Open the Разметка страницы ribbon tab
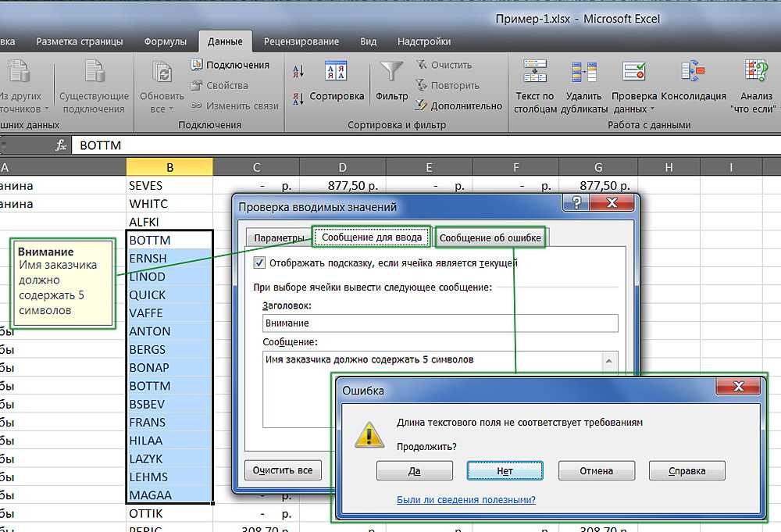 [x=79, y=41]
